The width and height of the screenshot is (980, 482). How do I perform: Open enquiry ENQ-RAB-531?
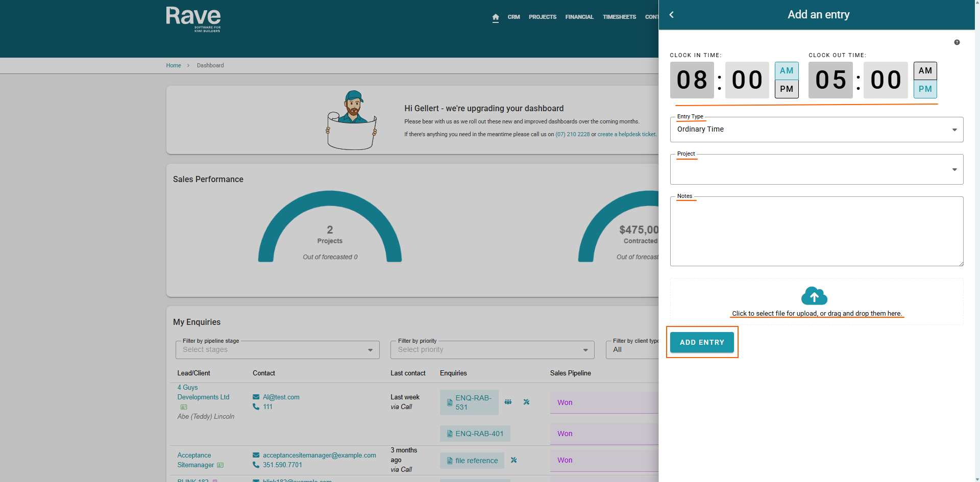click(469, 402)
